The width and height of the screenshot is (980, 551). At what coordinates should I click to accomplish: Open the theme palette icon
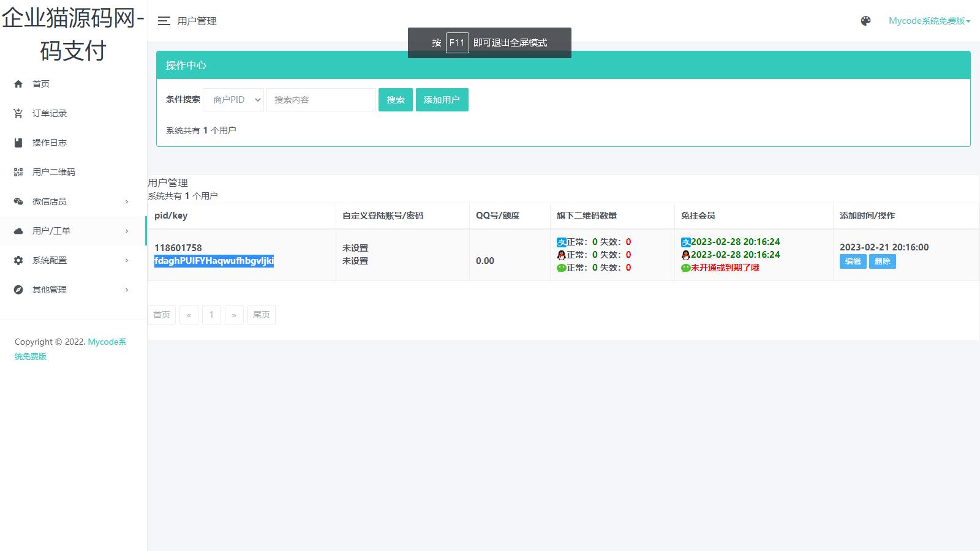(x=865, y=21)
